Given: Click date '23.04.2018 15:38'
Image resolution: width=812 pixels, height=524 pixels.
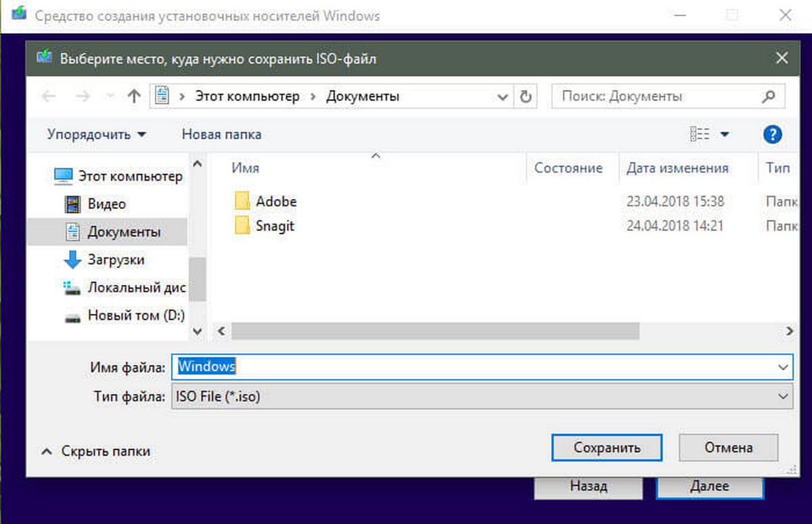Looking at the screenshot, I should (675, 201).
